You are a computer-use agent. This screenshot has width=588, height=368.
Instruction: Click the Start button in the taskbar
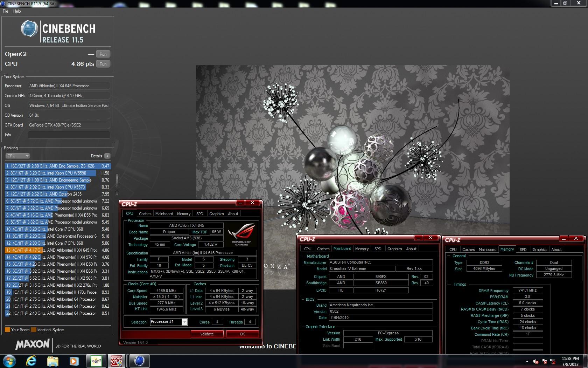[x=9, y=361]
